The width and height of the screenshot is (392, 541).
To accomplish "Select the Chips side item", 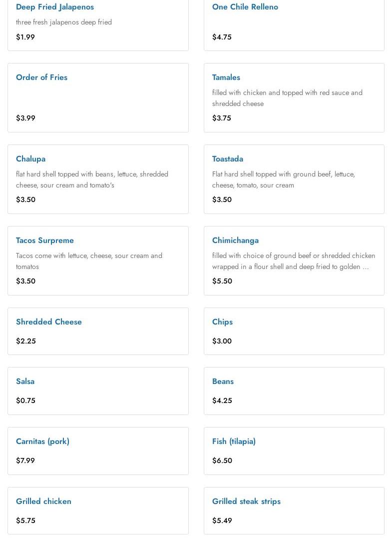I will 222,322.
